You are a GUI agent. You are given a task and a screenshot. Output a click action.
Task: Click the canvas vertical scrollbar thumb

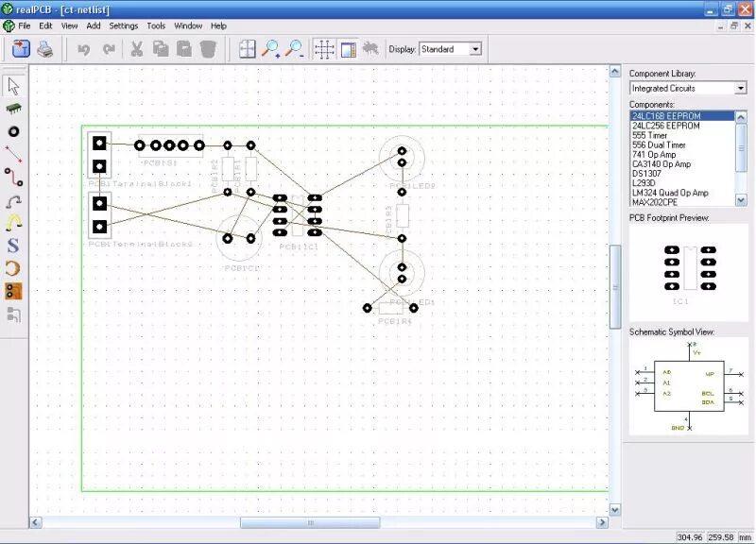pos(615,287)
